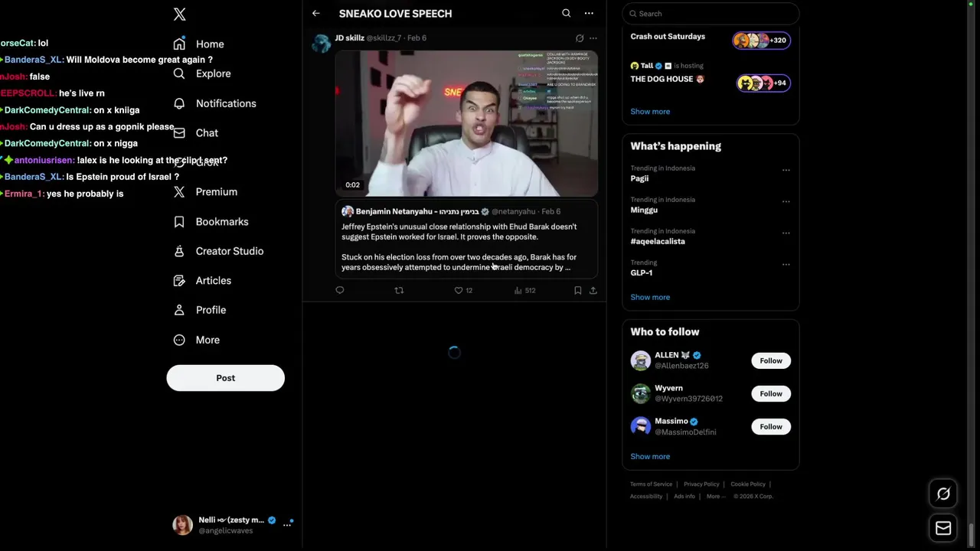Open options for #aqeelacalista trend
Screen dimensions: 980x551
click(786, 233)
